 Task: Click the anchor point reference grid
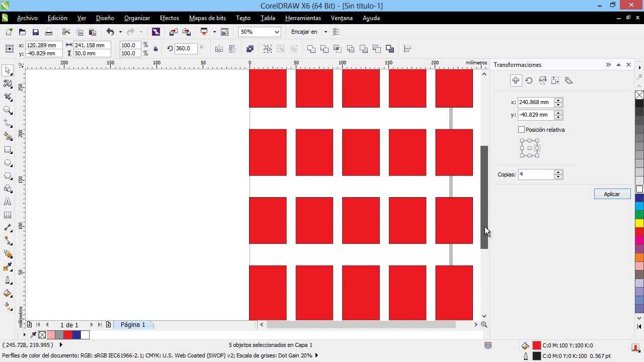click(x=530, y=148)
